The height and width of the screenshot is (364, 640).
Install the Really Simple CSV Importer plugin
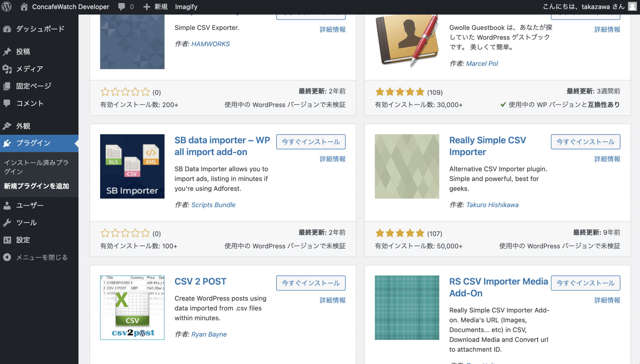tap(585, 142)
